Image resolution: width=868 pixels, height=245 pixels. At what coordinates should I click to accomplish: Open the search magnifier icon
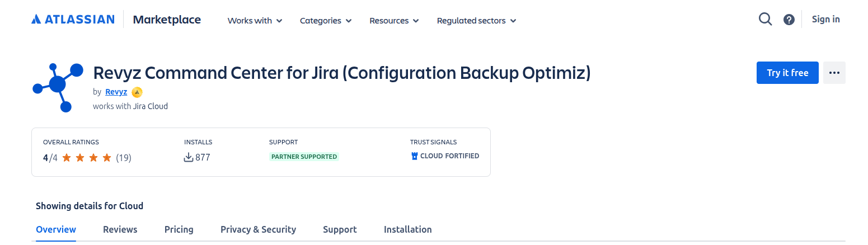click(765, 20)
